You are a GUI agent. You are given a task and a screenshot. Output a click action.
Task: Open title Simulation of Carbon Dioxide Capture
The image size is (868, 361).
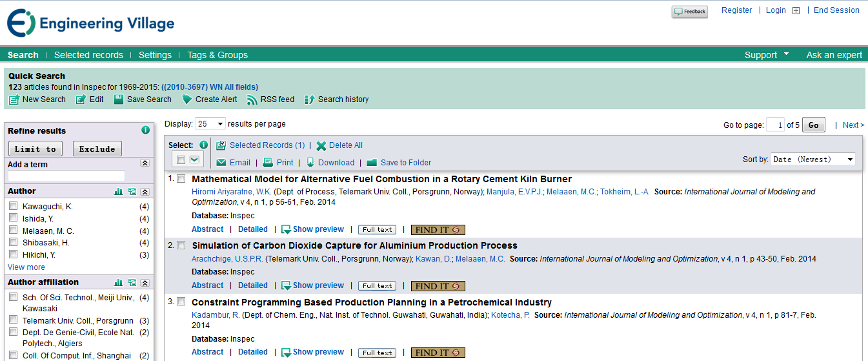click(354, 245)
